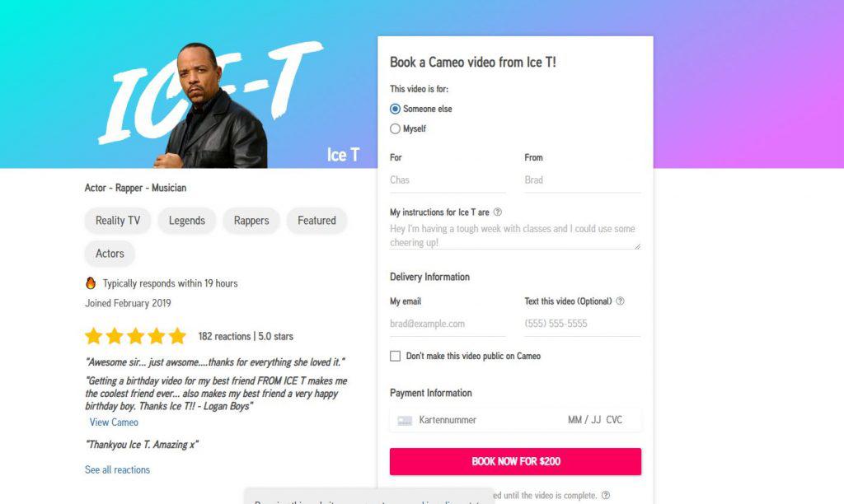Open the Rappers category tag

pos(251,221)
